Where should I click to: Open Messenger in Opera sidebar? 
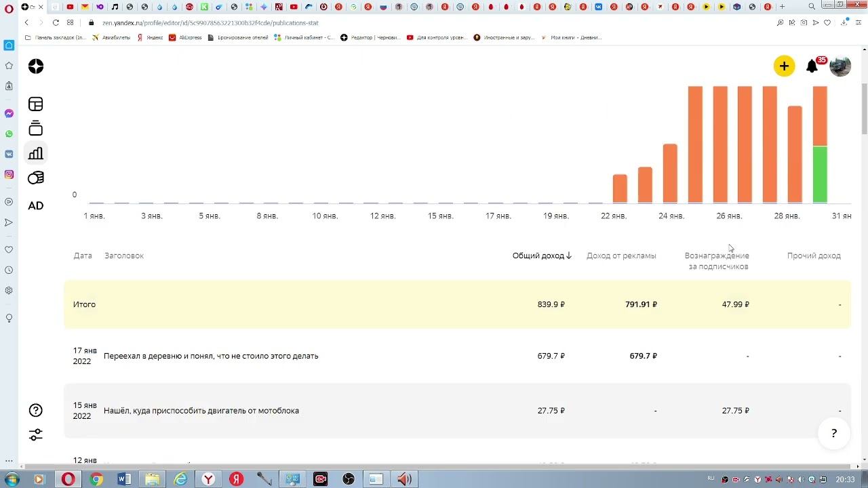[x=9, y=113]
